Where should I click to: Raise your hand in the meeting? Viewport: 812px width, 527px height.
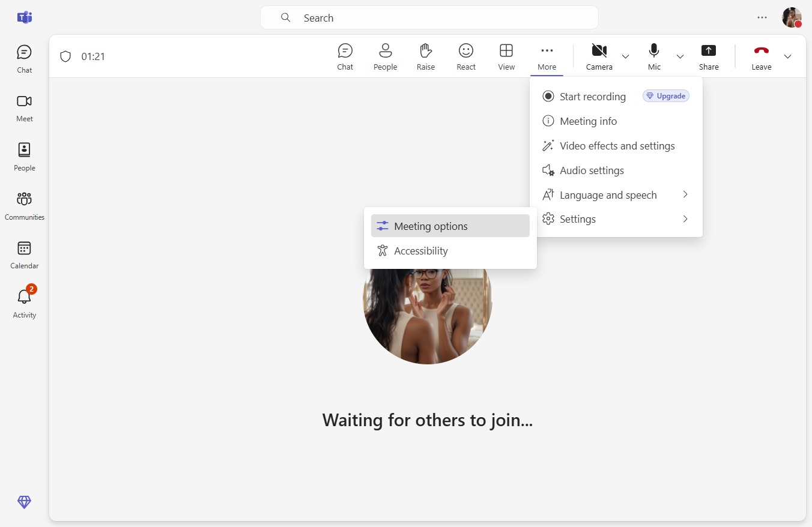[x=426, y=57]
